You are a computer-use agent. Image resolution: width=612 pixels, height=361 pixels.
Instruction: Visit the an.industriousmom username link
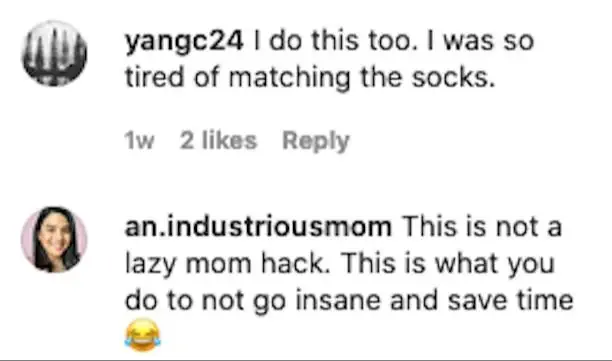(258, 227)
